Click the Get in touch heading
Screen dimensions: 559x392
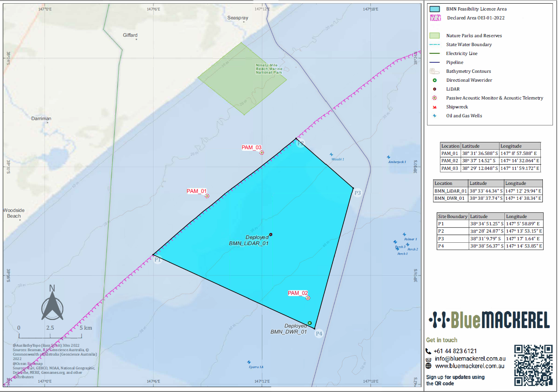[x=442, y=340]
